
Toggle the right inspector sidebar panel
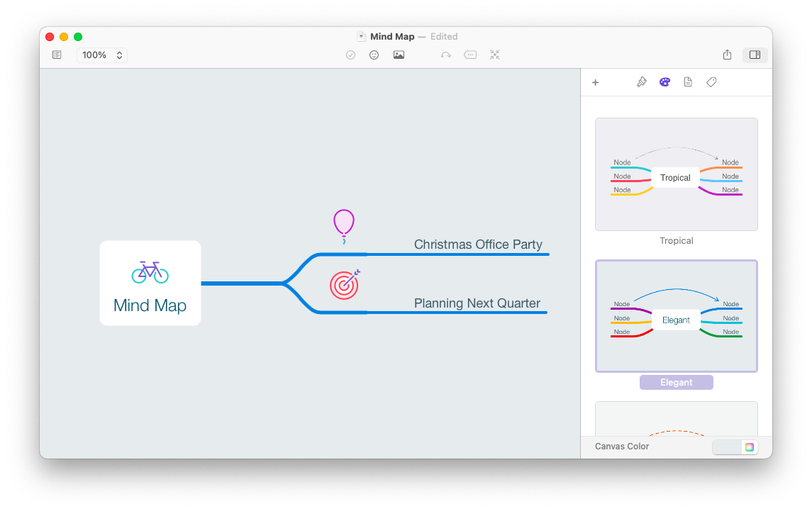[755, 55]
